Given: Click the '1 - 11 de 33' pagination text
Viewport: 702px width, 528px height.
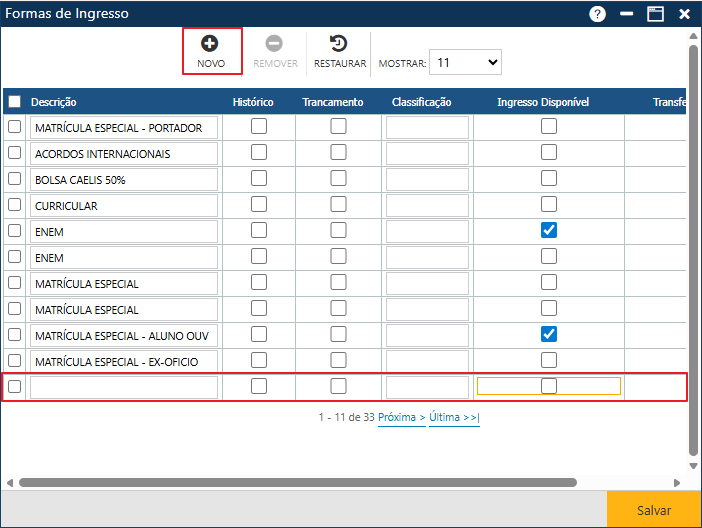Looking at the screenshot, I should coord(346,417).
